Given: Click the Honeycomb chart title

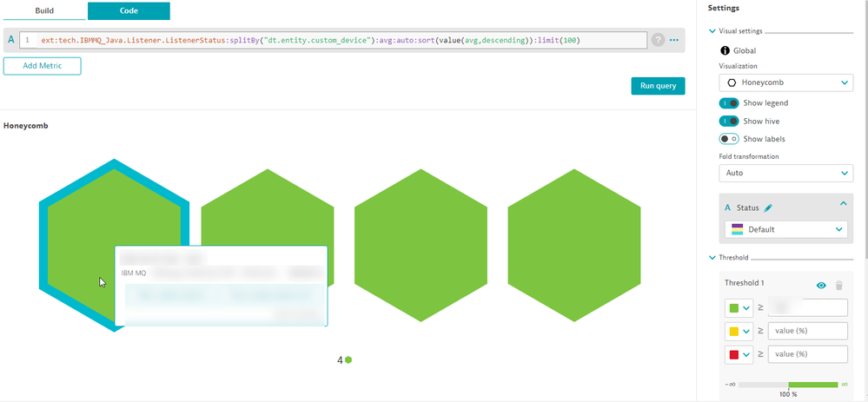Looking at the screenshot, I should [x=25, y=126].
